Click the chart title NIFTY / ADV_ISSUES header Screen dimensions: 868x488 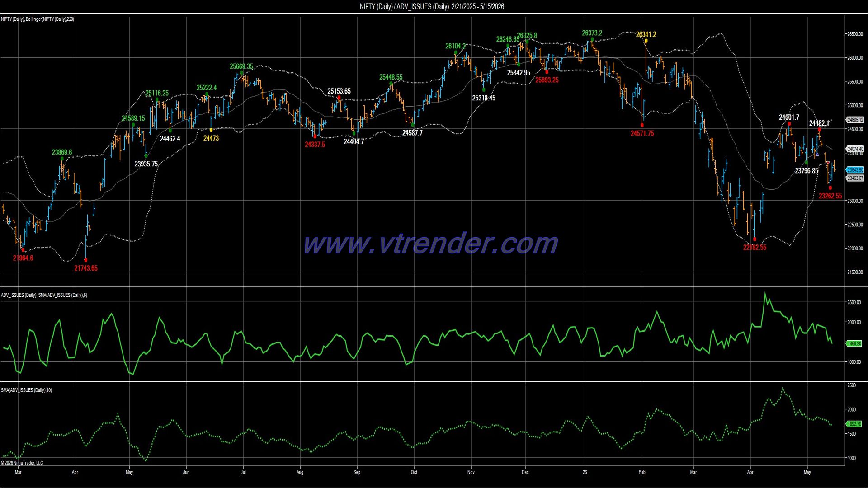click(432, 6)
